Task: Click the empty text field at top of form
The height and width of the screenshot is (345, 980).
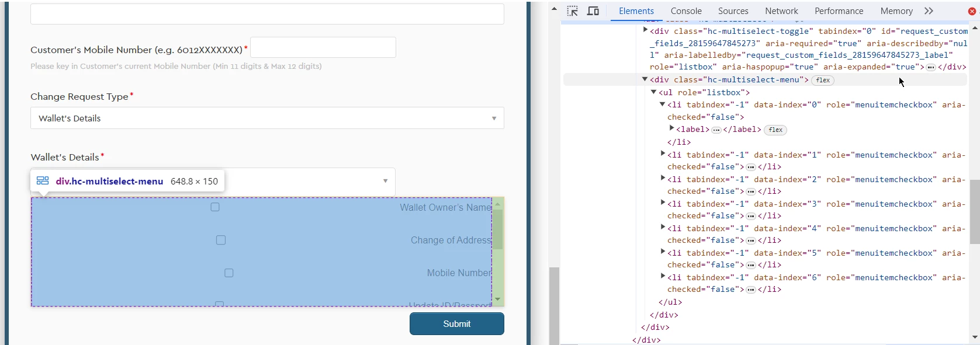Action: pyautogui.click(x=267, y=14)
